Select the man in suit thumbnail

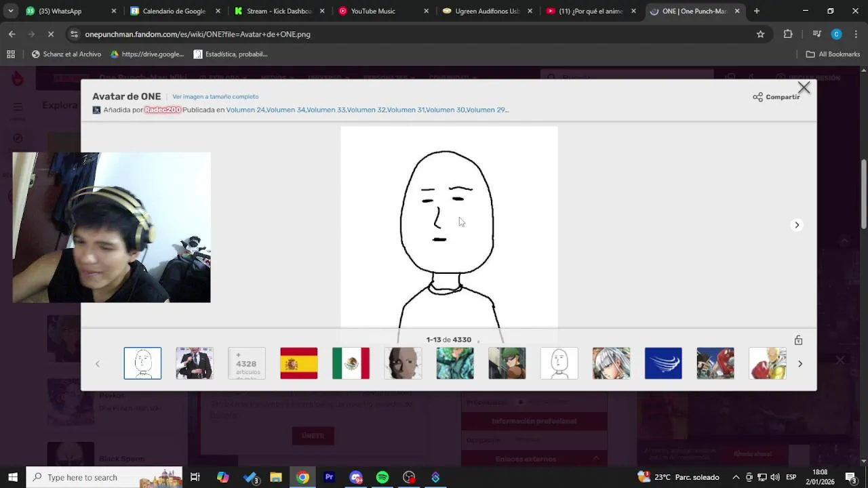(x=195, y=363)
